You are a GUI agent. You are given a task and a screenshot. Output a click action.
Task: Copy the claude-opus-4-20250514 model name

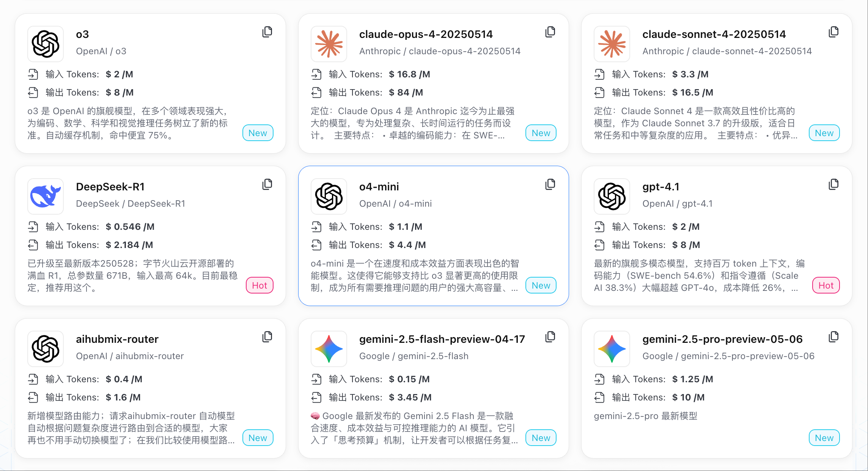(550, 32)
